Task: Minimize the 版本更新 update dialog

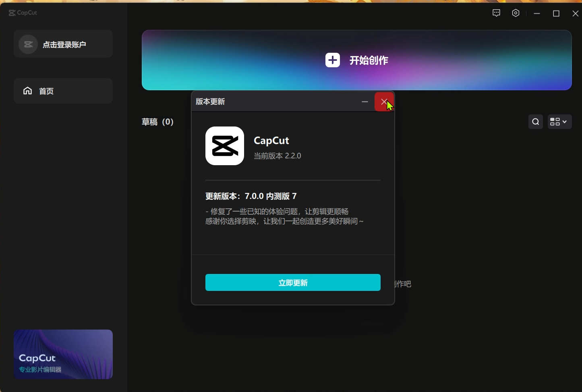Action: coord(365,102)
